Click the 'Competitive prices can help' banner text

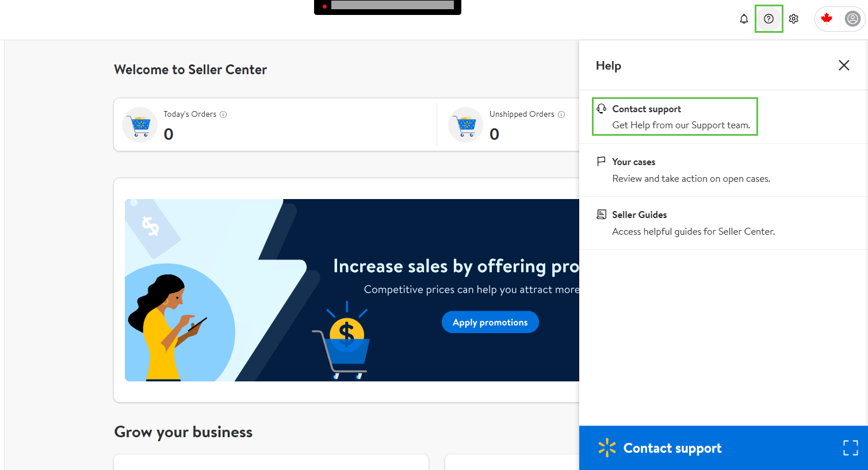pos(472,289)
